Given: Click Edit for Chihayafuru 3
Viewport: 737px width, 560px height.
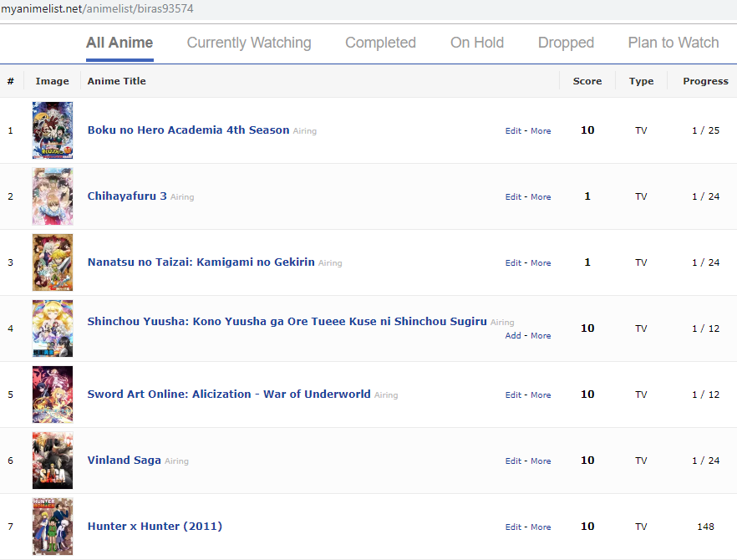Looking at the screenshot, I should pyautogui.click(x=513, y=197).
